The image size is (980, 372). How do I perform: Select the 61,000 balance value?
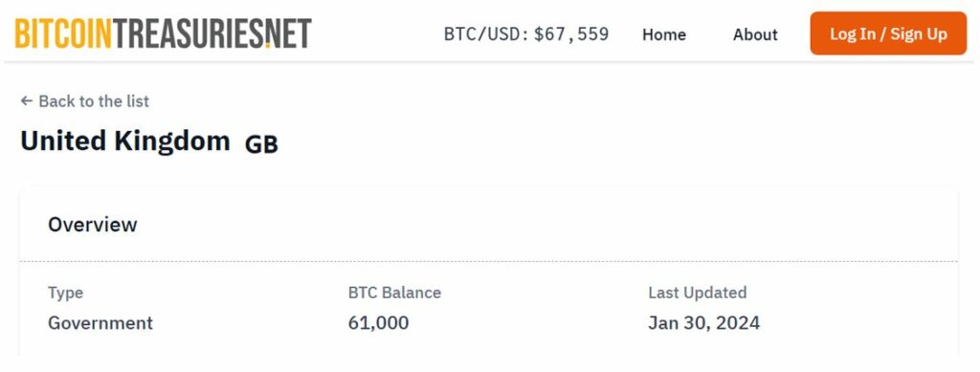click(x=379, y=322)
